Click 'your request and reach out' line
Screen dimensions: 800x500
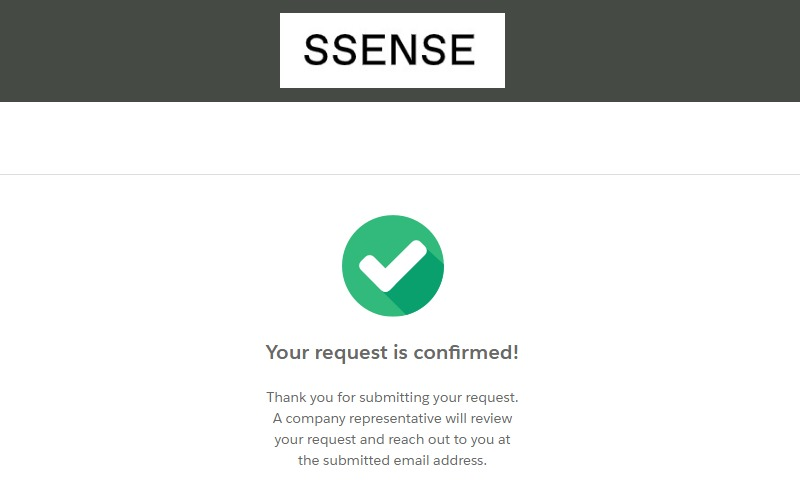click(392, 440)
